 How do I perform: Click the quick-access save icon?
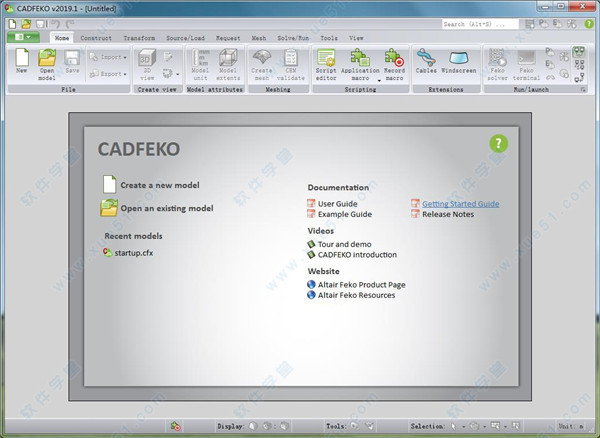tap(40, 24)
